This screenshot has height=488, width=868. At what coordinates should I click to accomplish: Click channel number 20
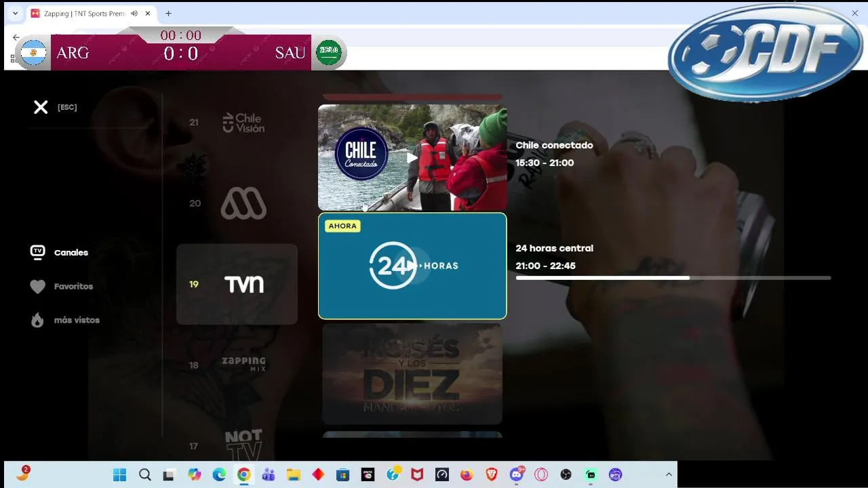(195, 203)
